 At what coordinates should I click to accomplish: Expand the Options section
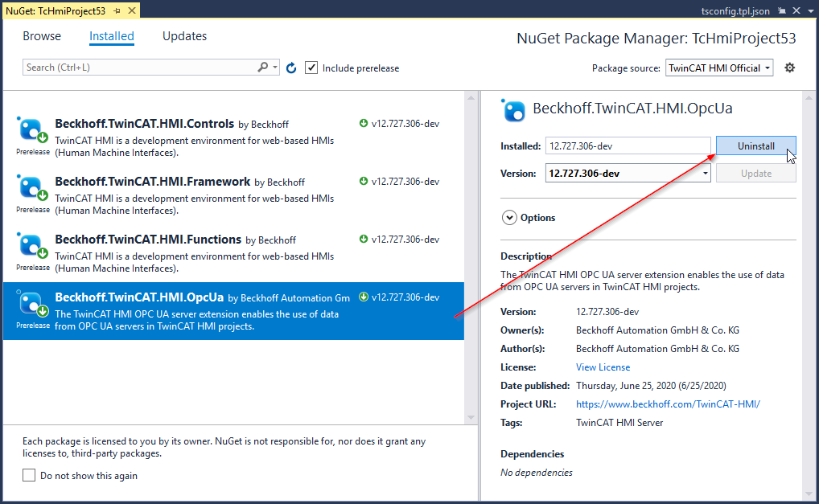pyautogui.click(x=509, y=218)
